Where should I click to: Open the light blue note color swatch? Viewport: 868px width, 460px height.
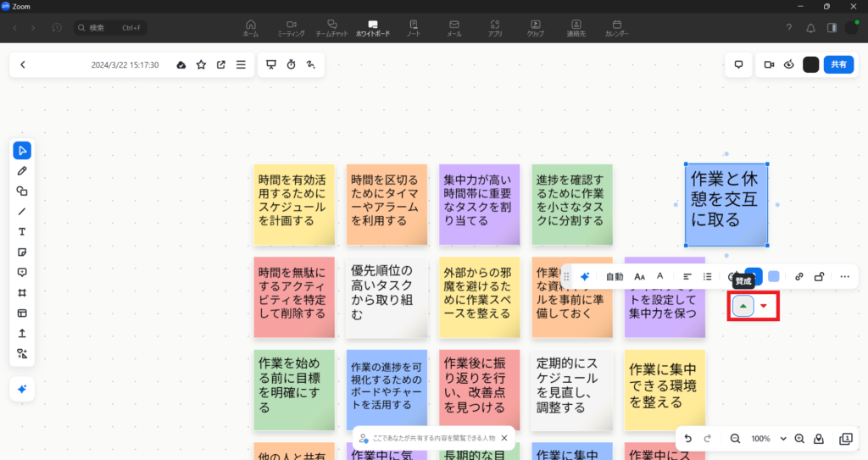(773, 276)
